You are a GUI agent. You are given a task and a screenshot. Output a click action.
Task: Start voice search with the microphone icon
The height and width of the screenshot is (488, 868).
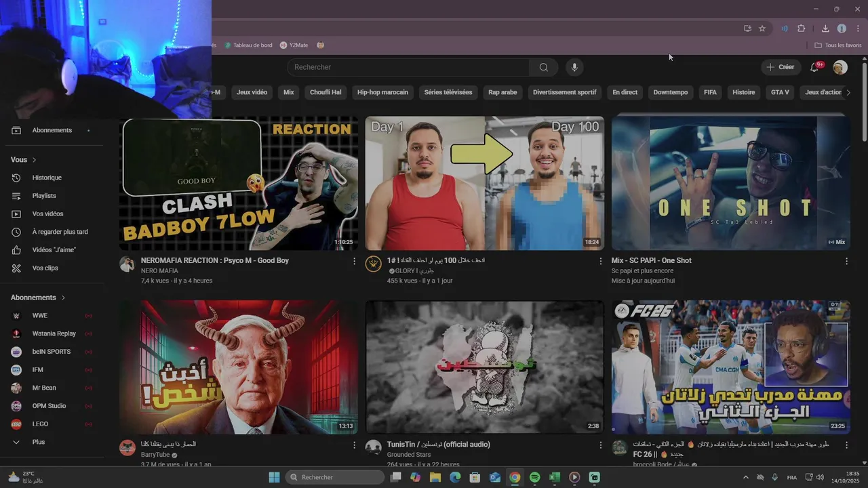574,67
